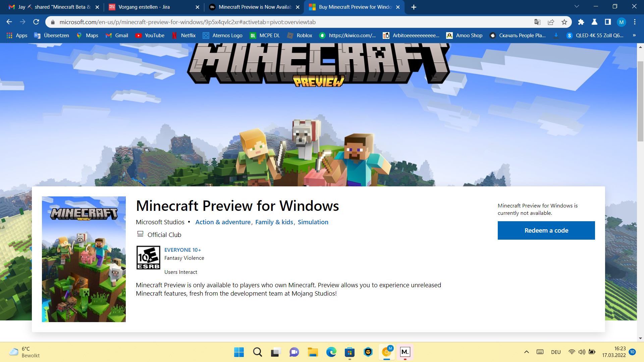Show hidden system tray icons chevron
Screen dimensions: 644x362
click(x=527, y=352)
